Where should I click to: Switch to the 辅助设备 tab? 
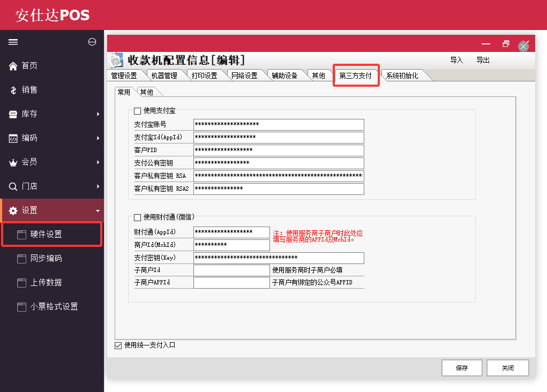(284, 76)
